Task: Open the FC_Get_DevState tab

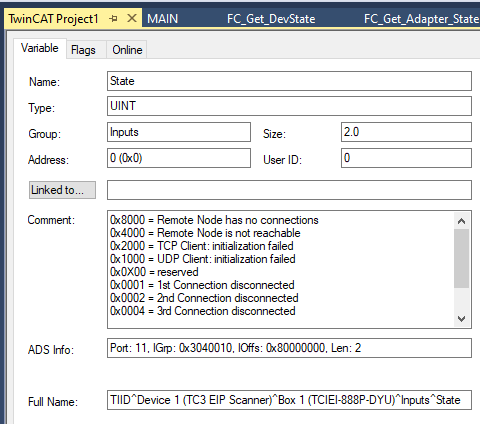Action: pos(271,19)
